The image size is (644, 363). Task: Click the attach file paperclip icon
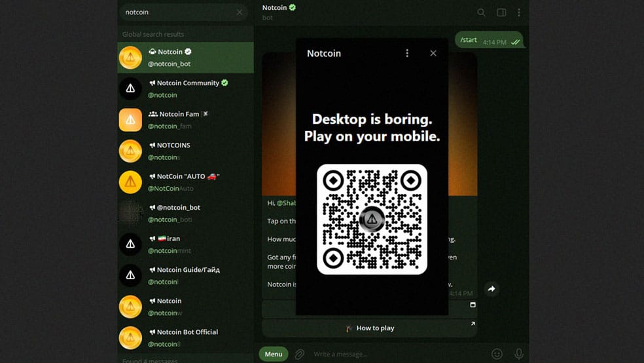(x=299, y=354)
